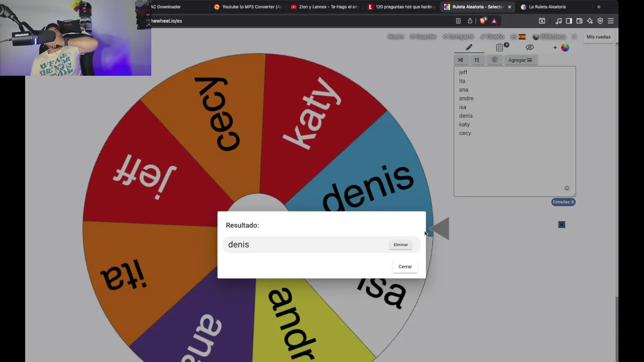Switch to the AC Downloader tab

(166, 7)
